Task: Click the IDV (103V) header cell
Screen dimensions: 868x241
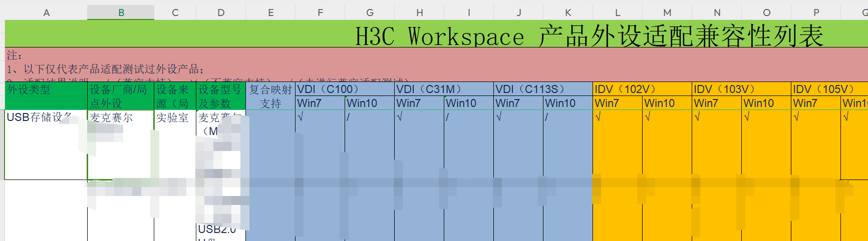Action: [741, 89]
